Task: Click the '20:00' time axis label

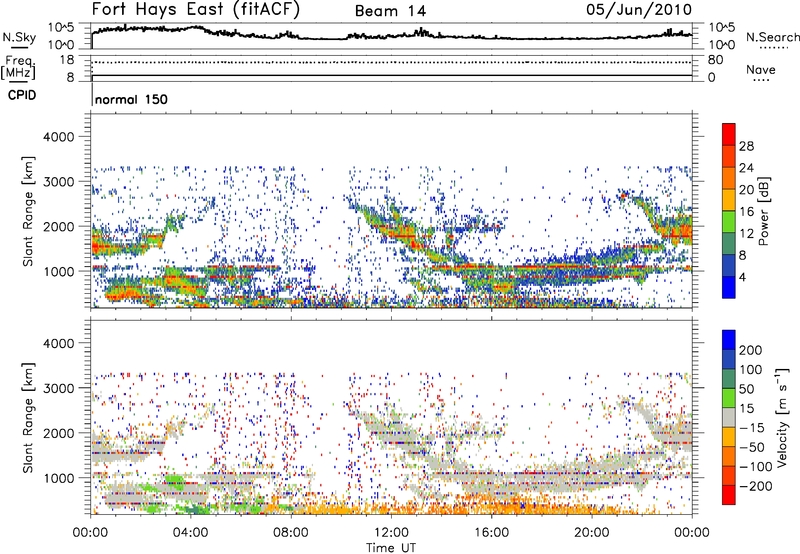Action: [591, 533]
